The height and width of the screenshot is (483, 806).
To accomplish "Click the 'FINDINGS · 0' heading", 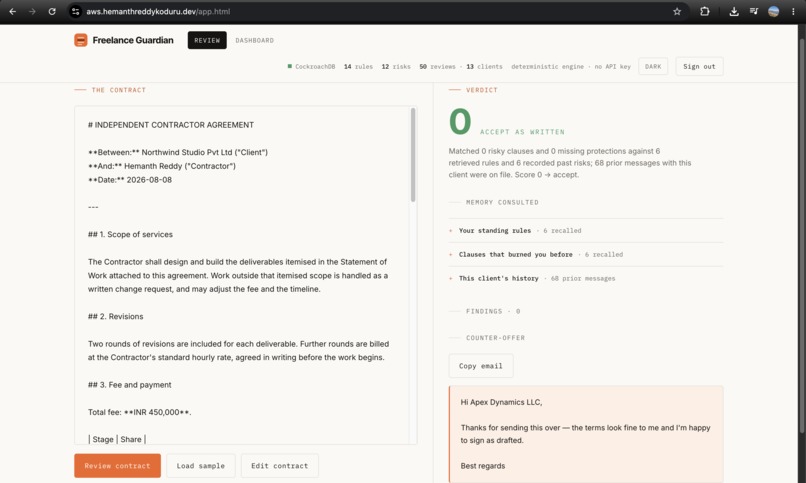I will point(493,311).
